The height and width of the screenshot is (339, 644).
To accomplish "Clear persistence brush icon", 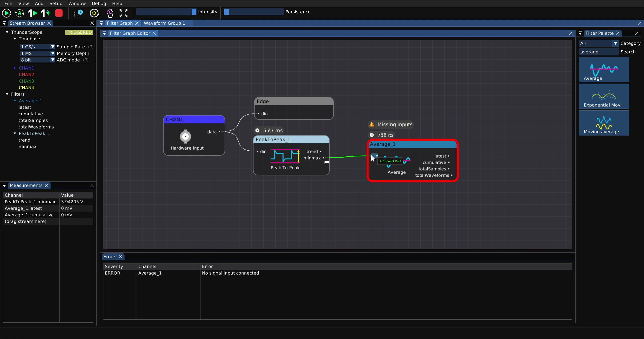I will (x=110, y=13).
